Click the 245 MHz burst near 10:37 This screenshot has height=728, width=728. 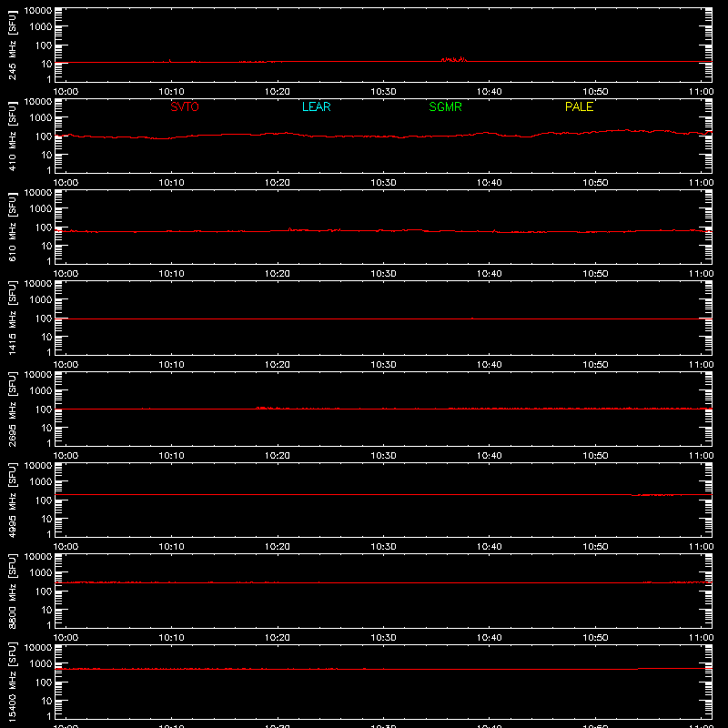[x=453, y=59]
